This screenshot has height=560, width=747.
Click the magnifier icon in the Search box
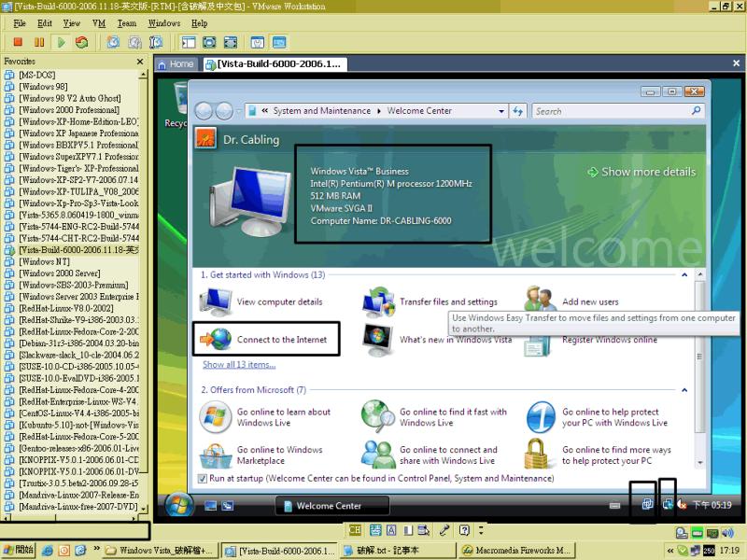point(696,110)
